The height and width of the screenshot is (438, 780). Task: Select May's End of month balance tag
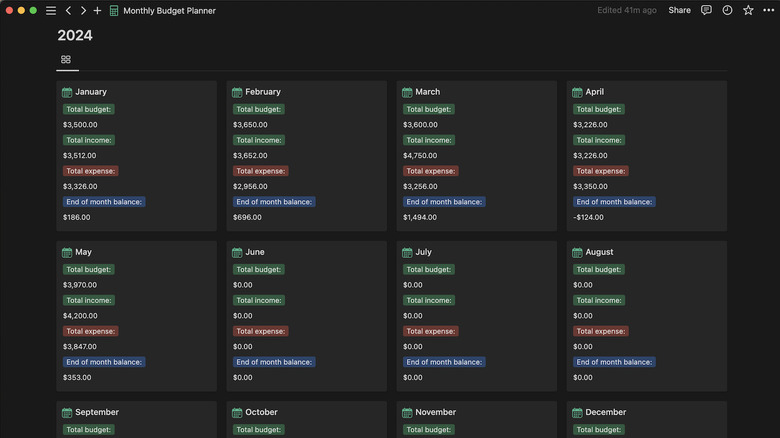[x=104, y=362]
